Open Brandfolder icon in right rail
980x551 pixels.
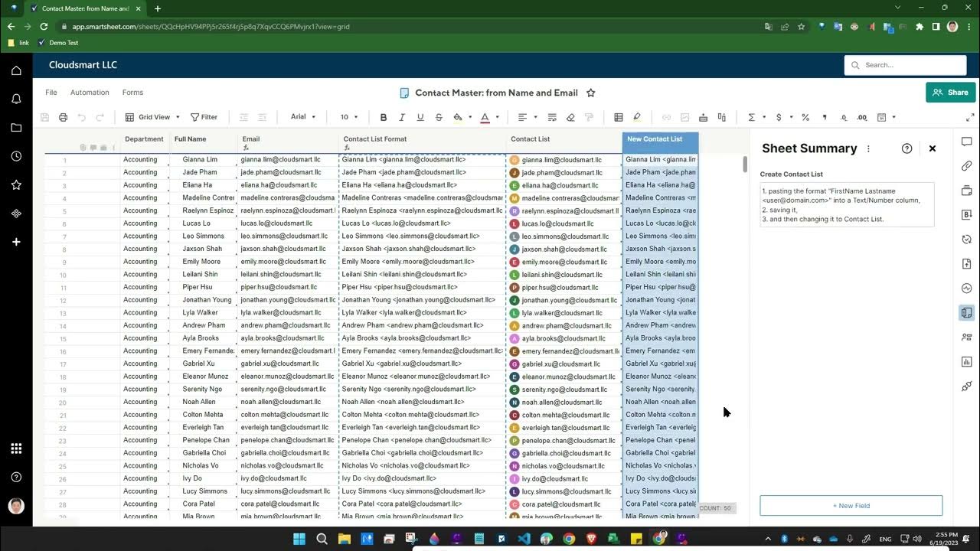pos(967,215)
